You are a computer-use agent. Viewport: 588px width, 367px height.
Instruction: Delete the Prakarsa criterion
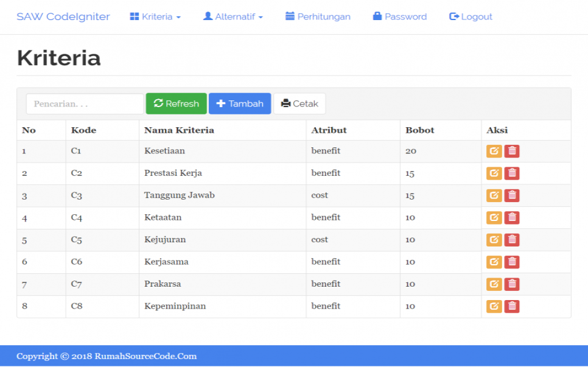tap(512, 284)
